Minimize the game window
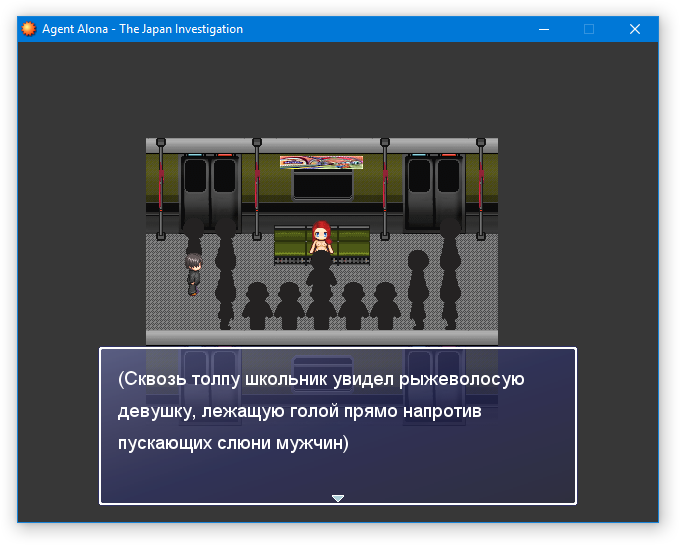The width and height of the screenshot is (680, 545). pyautogui.click(x=543, y=29)
